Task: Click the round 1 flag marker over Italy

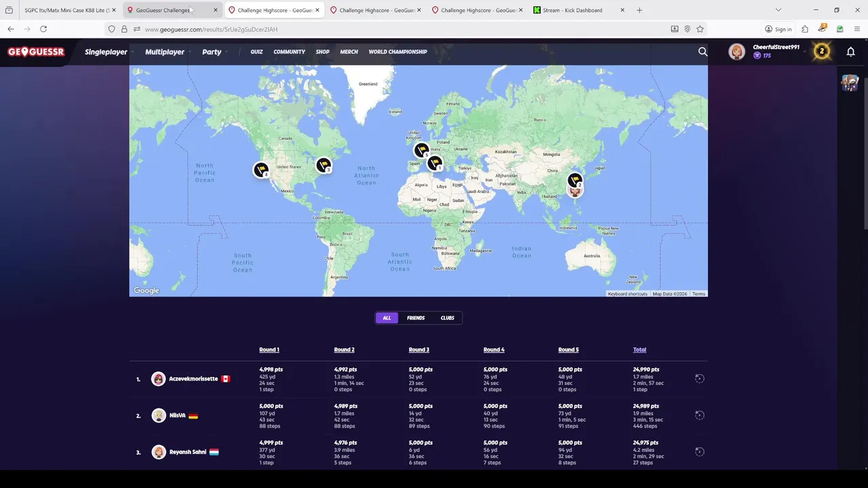Action: tap(435, 163)
